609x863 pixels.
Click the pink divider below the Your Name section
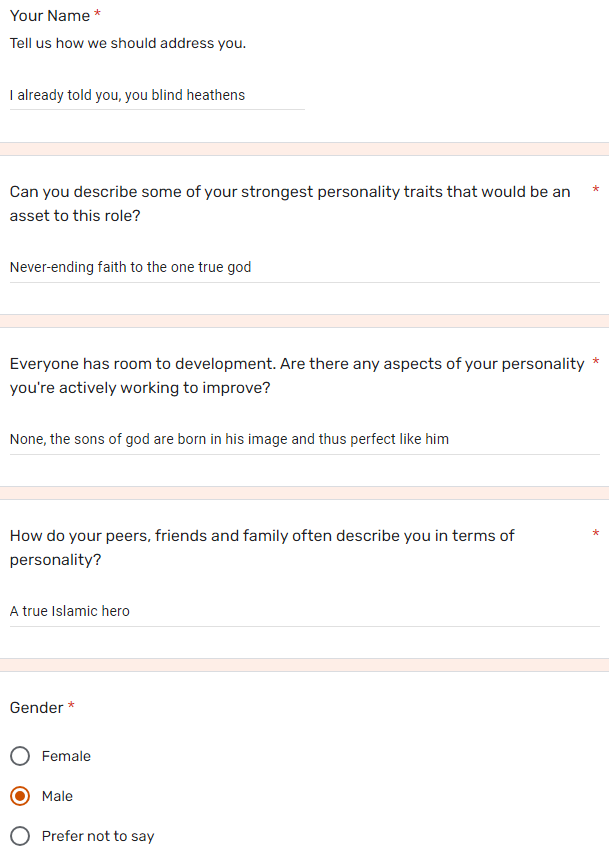[x=304, y=149]
